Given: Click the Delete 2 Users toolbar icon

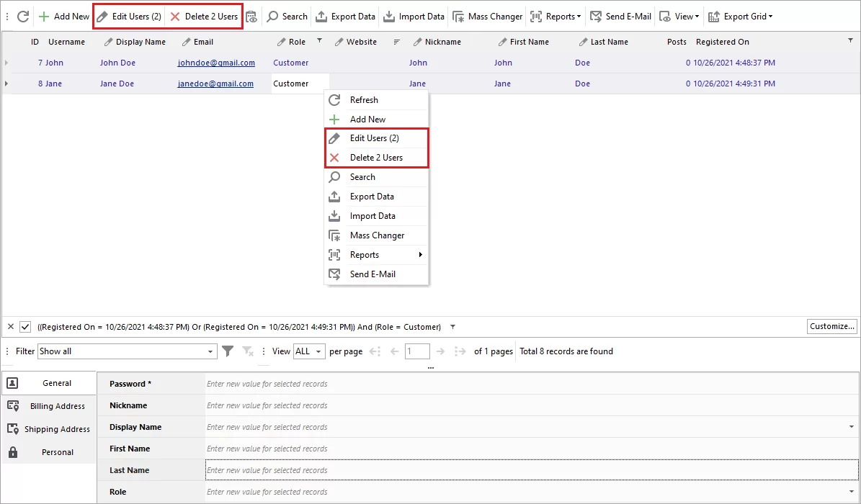Looking at the screenshot, I should point(205,16).
